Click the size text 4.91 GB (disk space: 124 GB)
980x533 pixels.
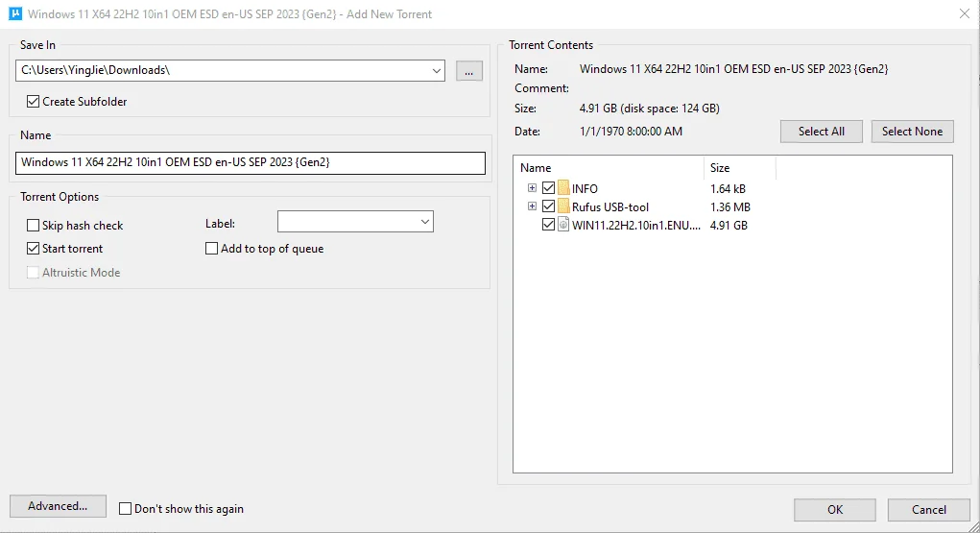(x=650, y=109)
